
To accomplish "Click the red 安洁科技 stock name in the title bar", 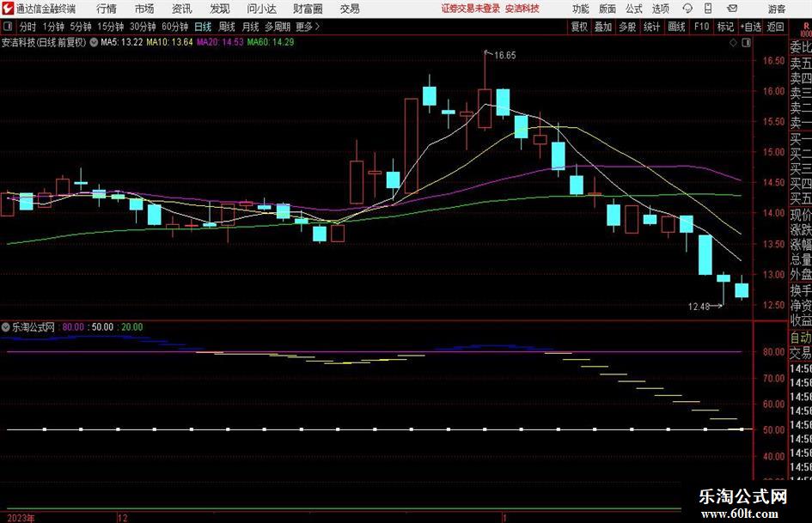I will click(522, 9).
